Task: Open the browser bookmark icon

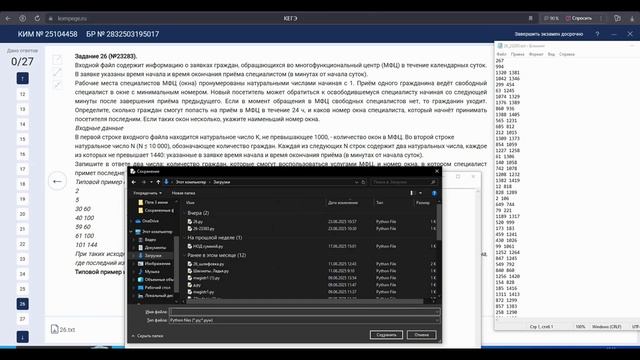Action: coord(531,18)
